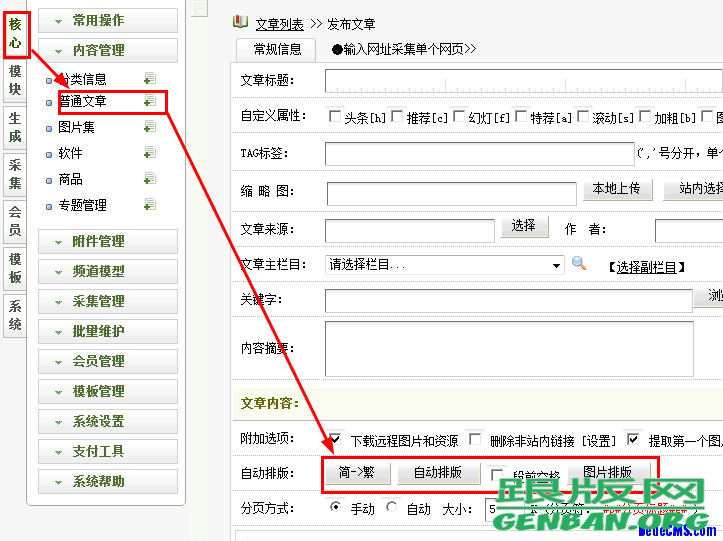Open 普通文章 in the sidebar
Image resolution: width=723 pixels, height=541 pixels.
pos(83,101)
